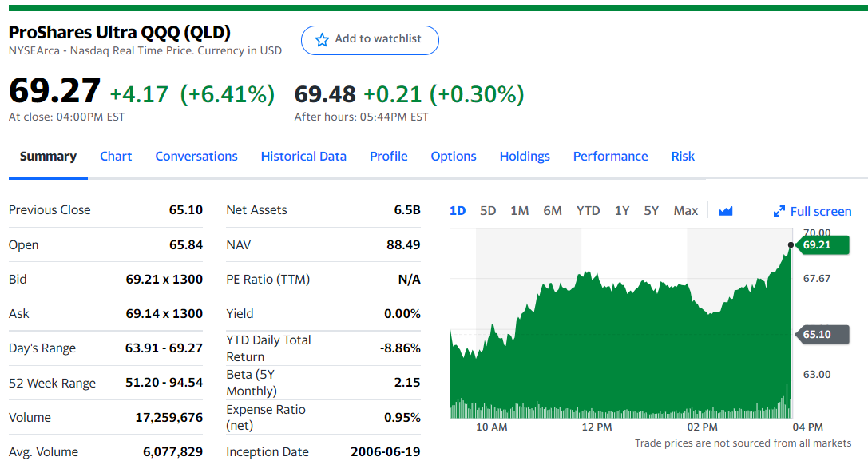
Task: Switch to the Profile tab
Action: pos(389,156)
